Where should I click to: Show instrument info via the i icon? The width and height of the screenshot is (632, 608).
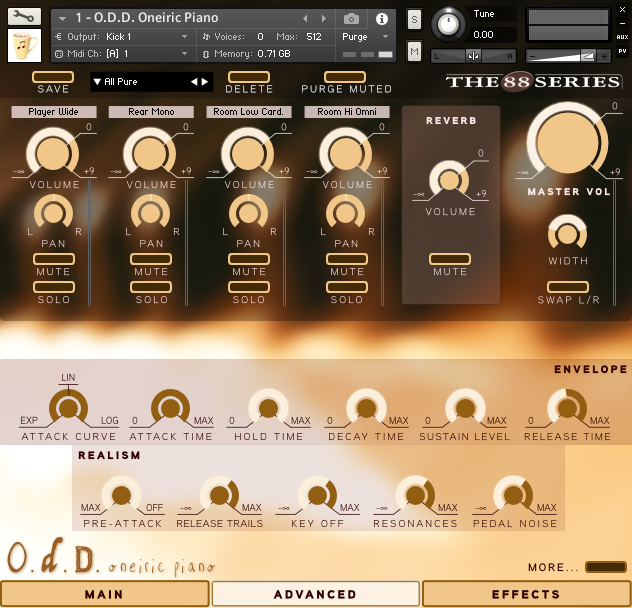382,19
